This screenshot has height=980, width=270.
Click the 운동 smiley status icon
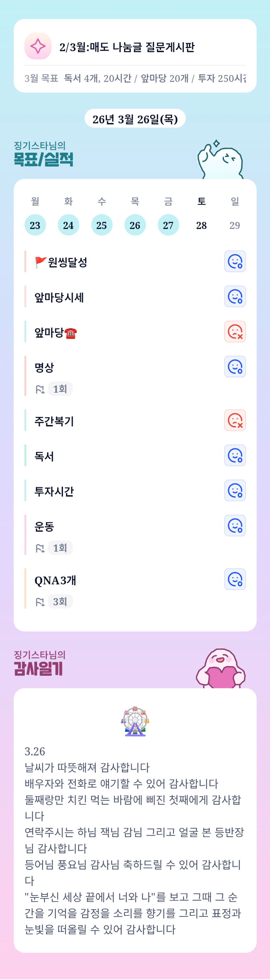(235, 525)
